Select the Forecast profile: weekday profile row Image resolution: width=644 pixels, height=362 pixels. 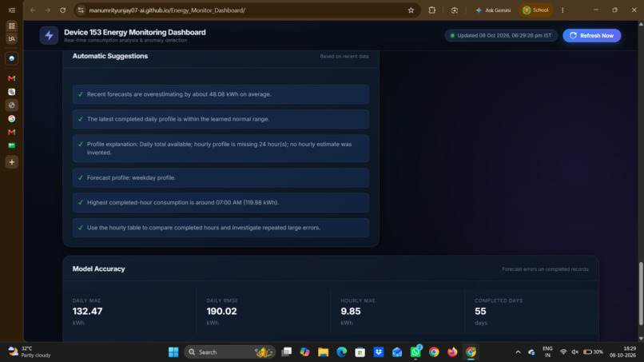tap(221, 177)
